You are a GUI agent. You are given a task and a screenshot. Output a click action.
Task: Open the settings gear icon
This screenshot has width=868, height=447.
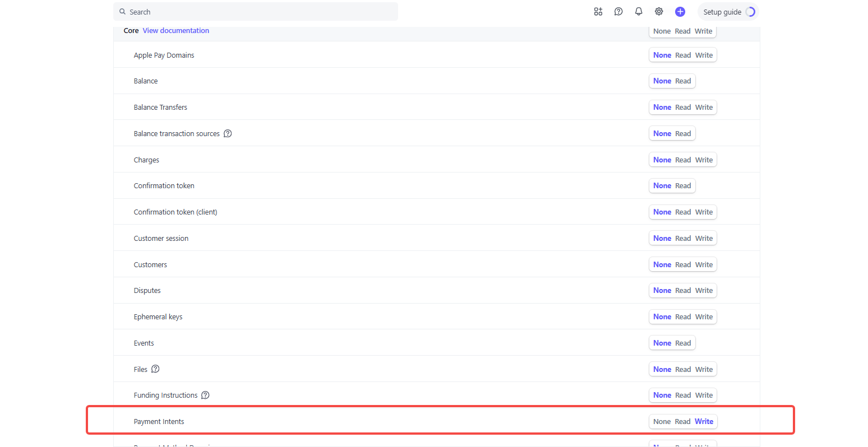tap(659, 12)
